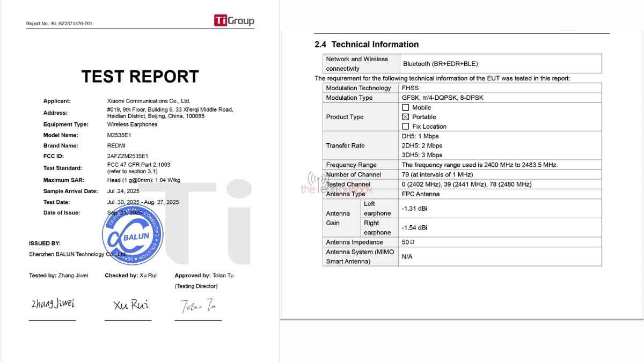Viewport: 644px width, 362px height.
Task: Click the FCC ID value 2AFZZM2535E1
Action: point(127,156)
